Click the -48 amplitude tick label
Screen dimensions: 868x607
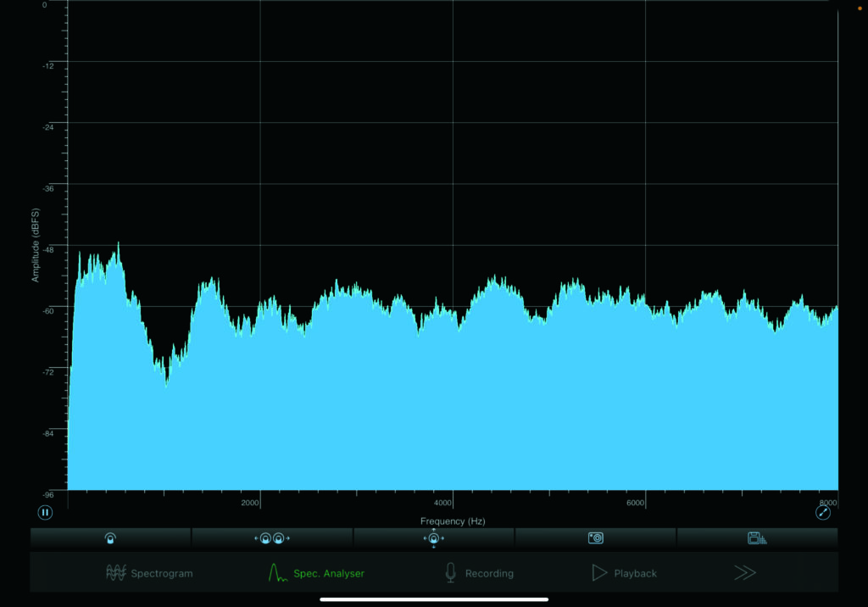point(48,250)
